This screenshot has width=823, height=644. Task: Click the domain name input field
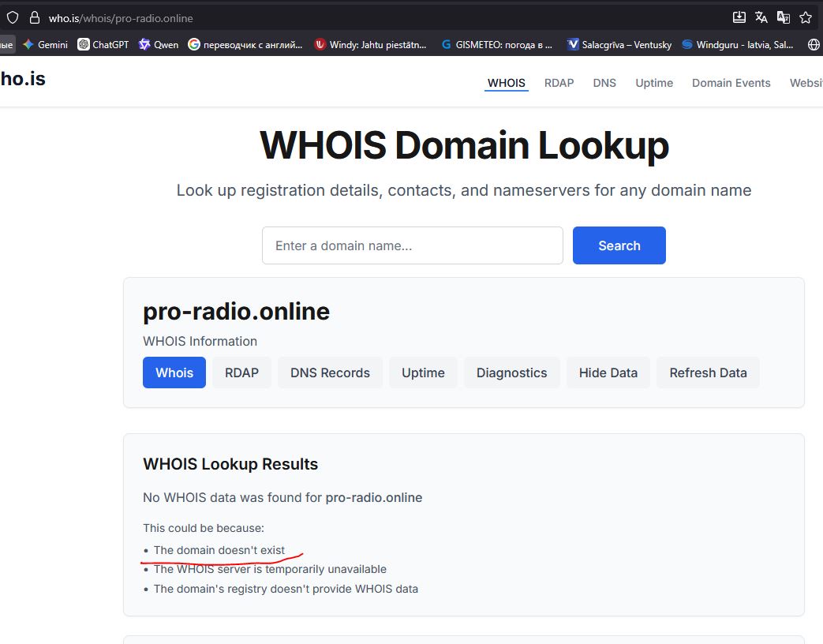[x=412, y=245]
